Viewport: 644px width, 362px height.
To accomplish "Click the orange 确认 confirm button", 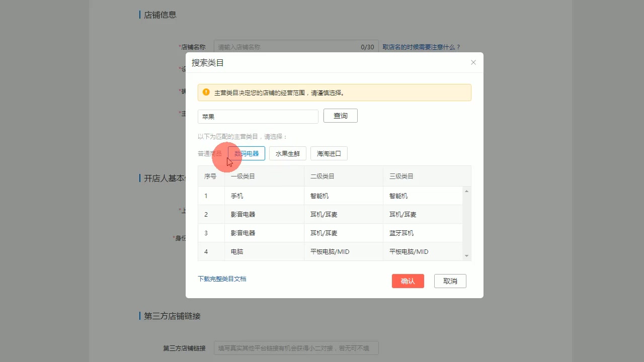I will coord(408,281).
